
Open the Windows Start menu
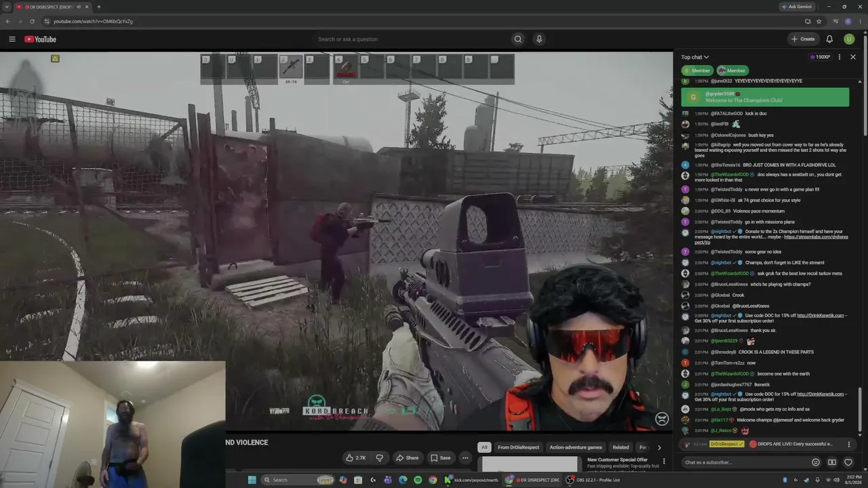(252, 480)
